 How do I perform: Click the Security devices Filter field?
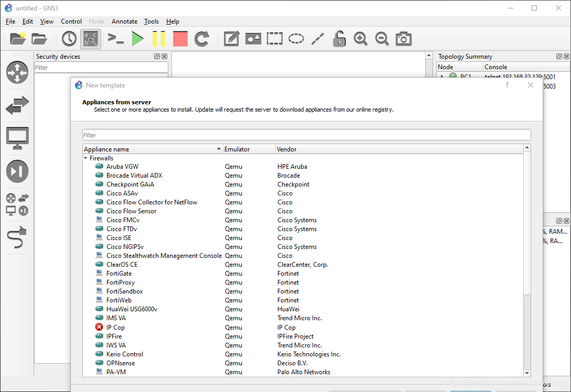[101, 67]
